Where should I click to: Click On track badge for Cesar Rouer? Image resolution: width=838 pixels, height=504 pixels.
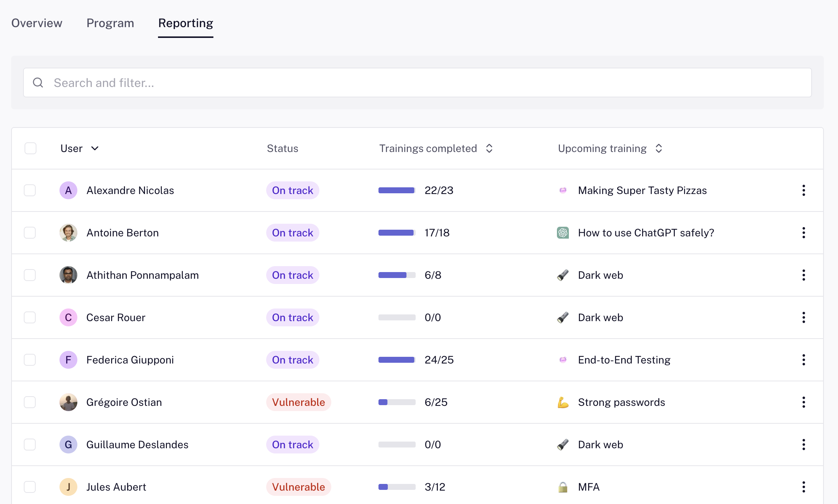pos(293,317)
